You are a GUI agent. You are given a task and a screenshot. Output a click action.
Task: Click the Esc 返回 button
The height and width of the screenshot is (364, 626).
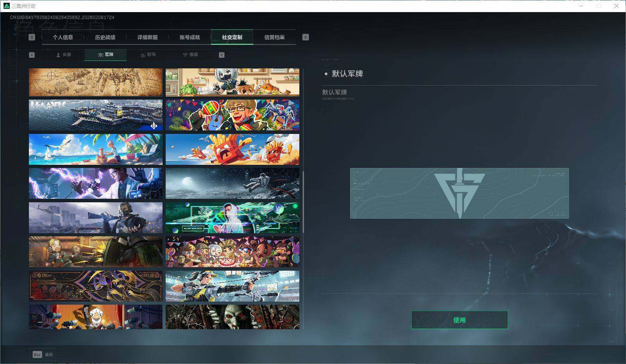43,354
